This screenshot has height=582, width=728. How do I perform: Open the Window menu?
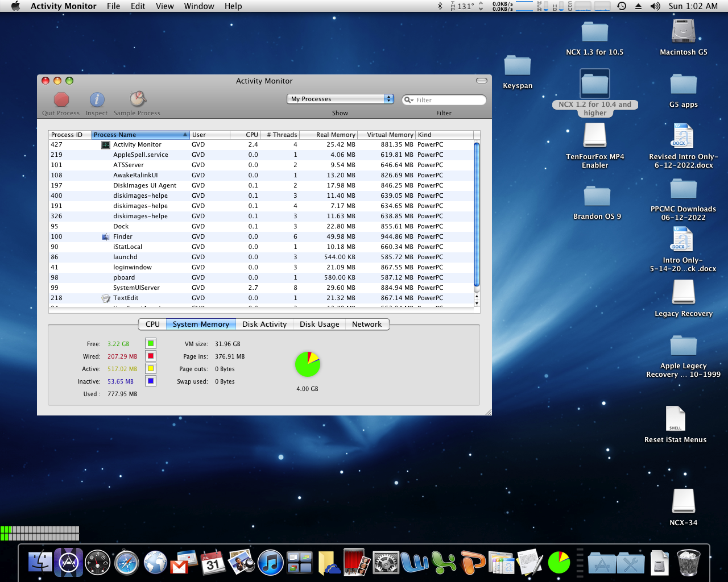(x=199, y=6)
